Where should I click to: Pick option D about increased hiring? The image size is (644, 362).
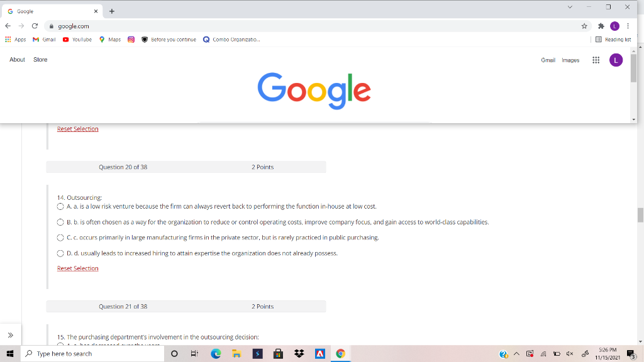coord(60,253)
